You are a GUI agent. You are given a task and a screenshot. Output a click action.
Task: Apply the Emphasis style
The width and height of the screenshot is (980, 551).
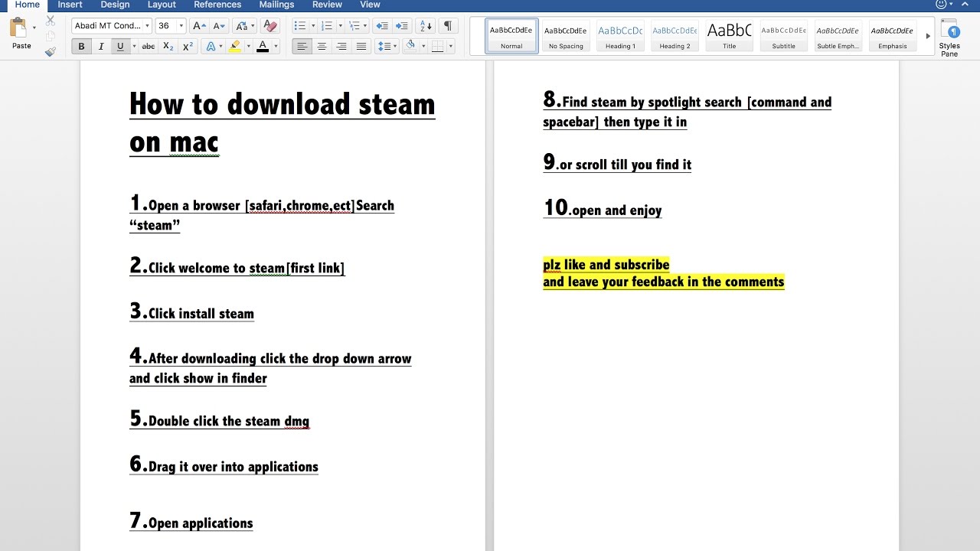pos(893,36)
